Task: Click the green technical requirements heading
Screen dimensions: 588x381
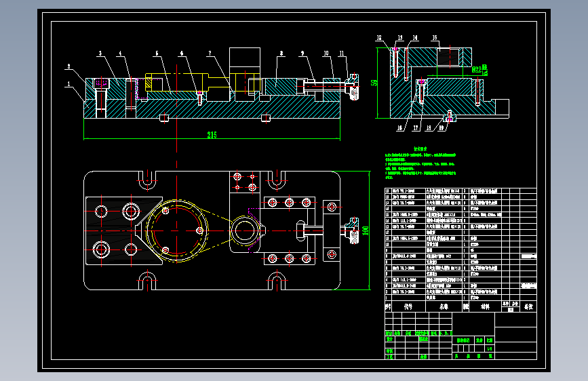Action: [x=420, y=149]
